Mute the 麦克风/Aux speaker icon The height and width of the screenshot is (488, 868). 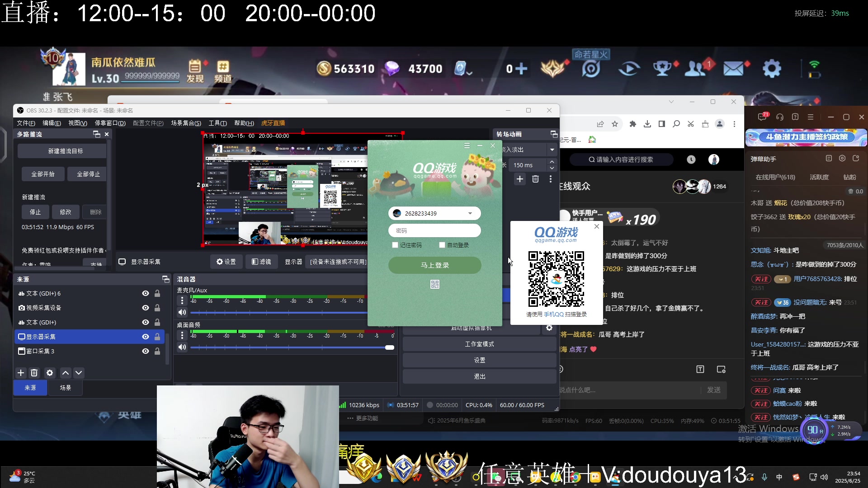182,312
